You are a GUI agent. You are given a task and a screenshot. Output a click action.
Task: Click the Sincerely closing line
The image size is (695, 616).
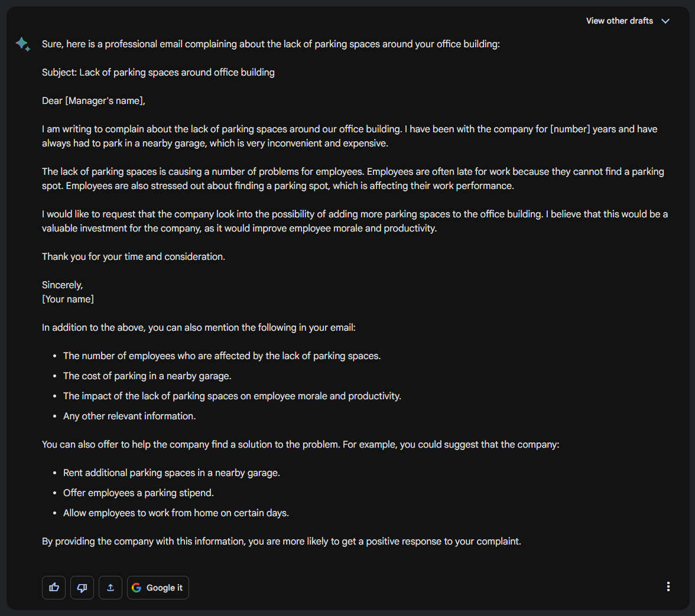coord(63,285)
